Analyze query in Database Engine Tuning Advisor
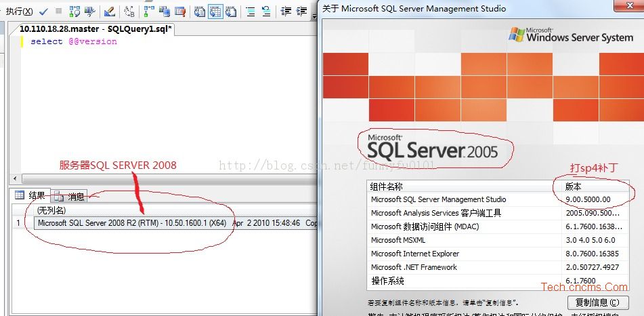644x316 pixels. click(x=90, y=11)
